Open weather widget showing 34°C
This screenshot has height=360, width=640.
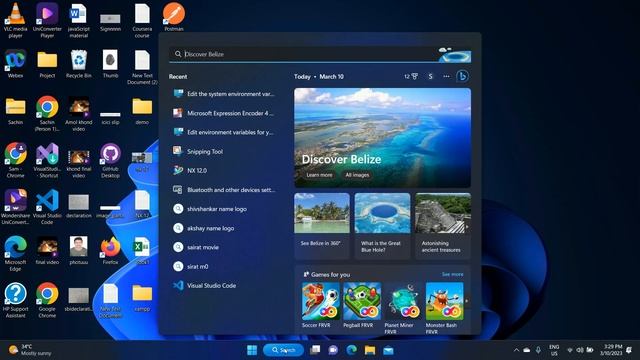tap(31, 350)
